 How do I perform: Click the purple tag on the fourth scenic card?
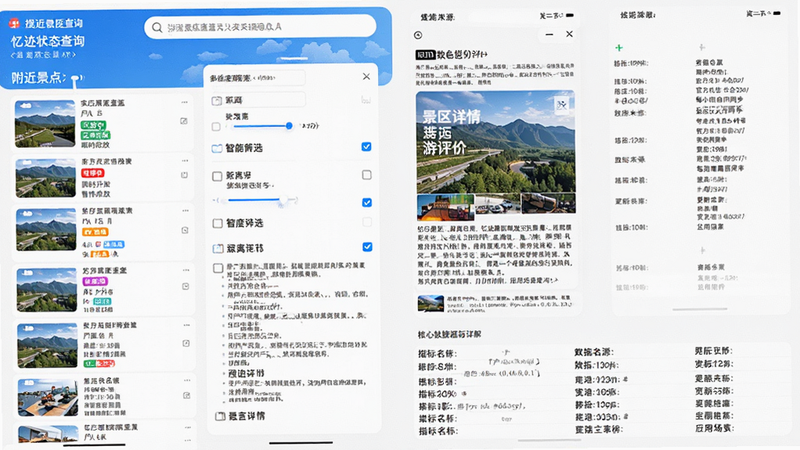95,281
